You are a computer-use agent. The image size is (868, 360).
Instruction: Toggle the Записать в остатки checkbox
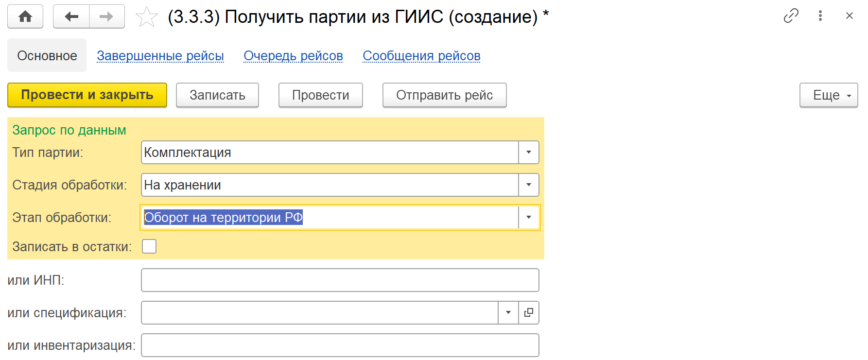pyautogui.click(x=149, y=246)
